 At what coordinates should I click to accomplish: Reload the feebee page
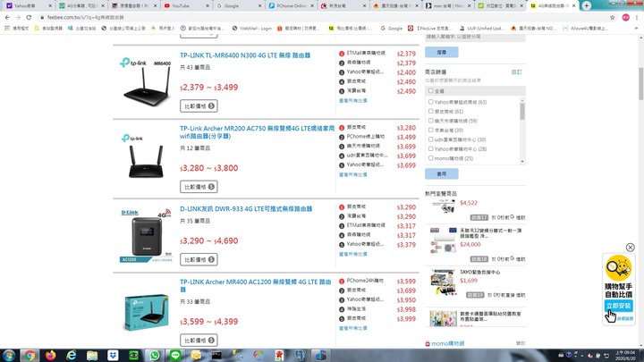point(29,17)
